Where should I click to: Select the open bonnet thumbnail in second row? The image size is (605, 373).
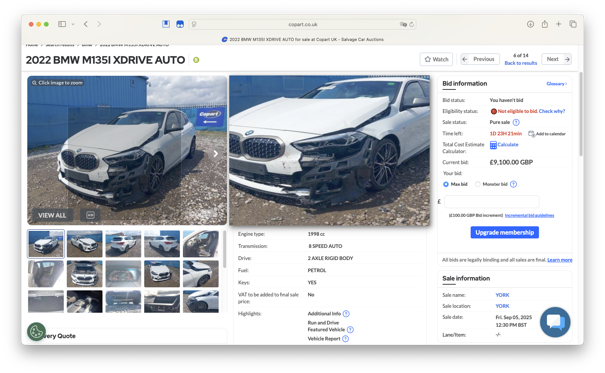click(84, 274)
